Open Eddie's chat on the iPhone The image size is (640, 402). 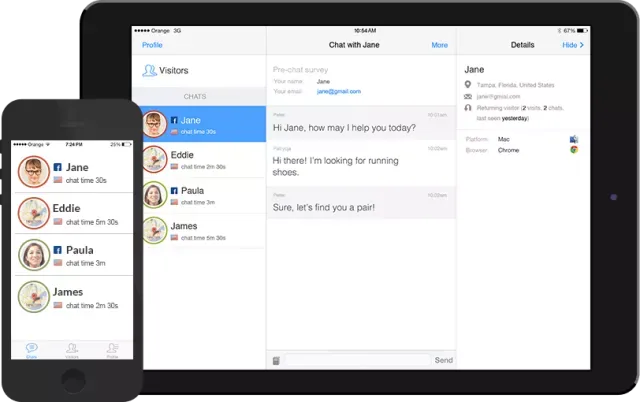[74, 213]
